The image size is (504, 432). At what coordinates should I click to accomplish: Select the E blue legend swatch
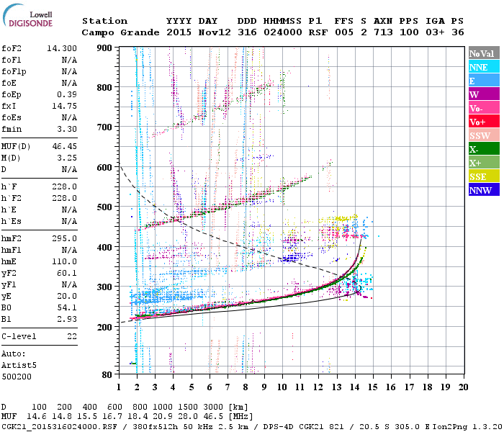(484, 81)
